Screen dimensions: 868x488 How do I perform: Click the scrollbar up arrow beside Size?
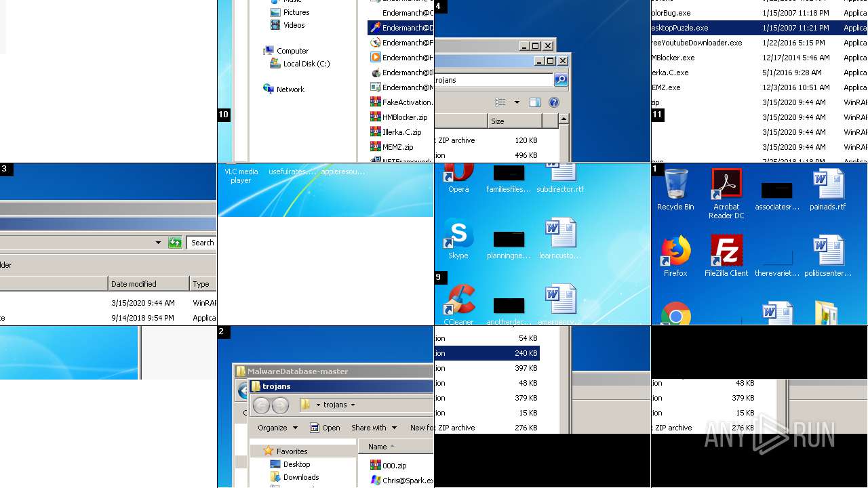(564, 120)
